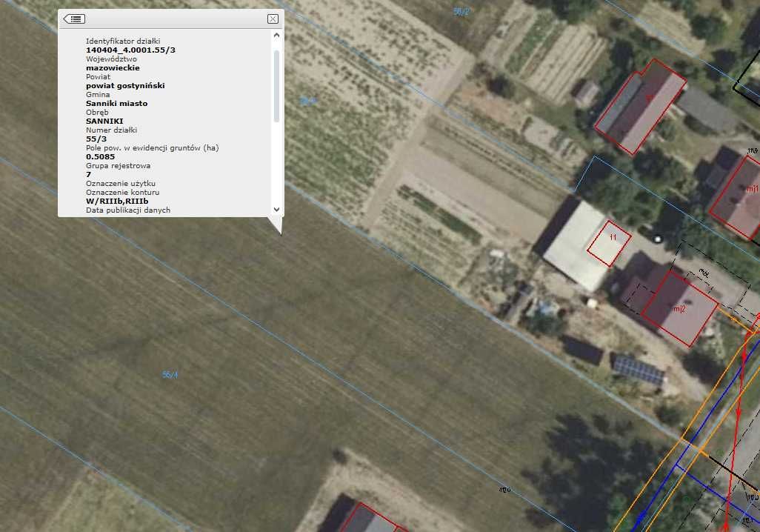The image size is (760, 532).
Task: Click the map parcel label 55/4
Action: [x=170, y=375]
